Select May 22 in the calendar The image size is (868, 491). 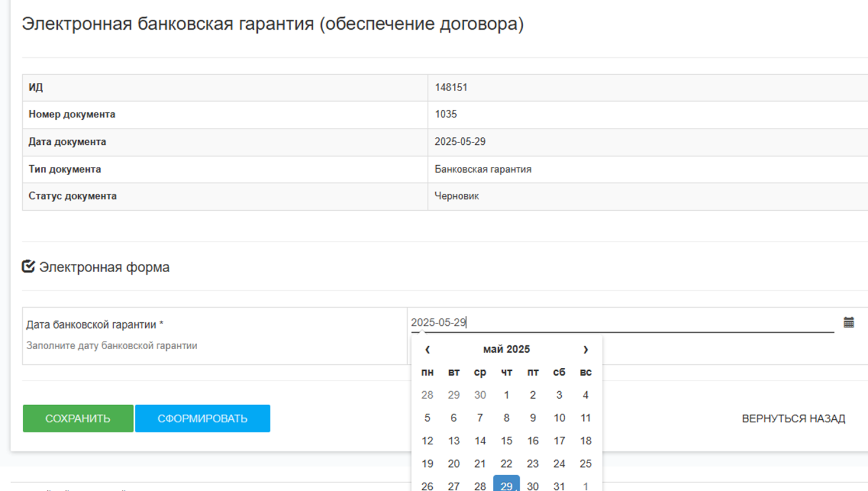[x=506, y=464]
